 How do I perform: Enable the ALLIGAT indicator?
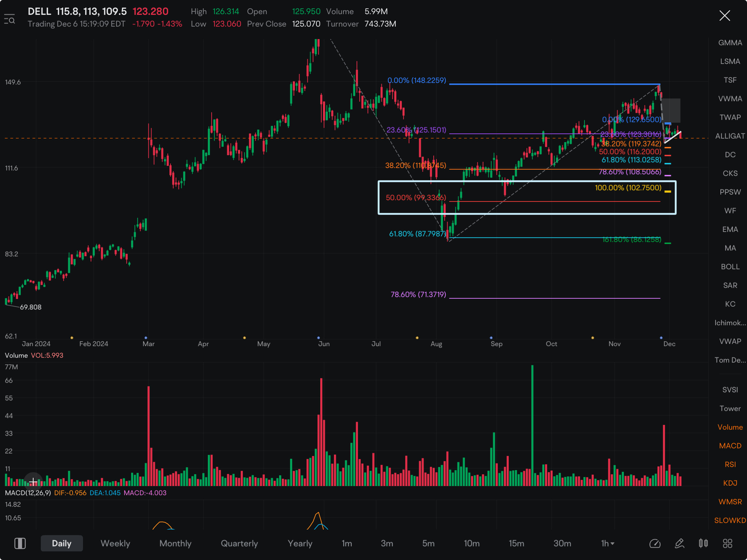point(730,136)
